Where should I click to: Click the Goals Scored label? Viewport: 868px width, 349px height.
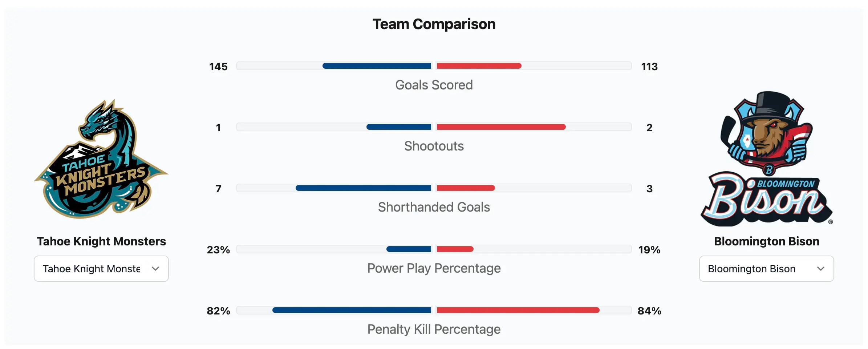(434, 85)
